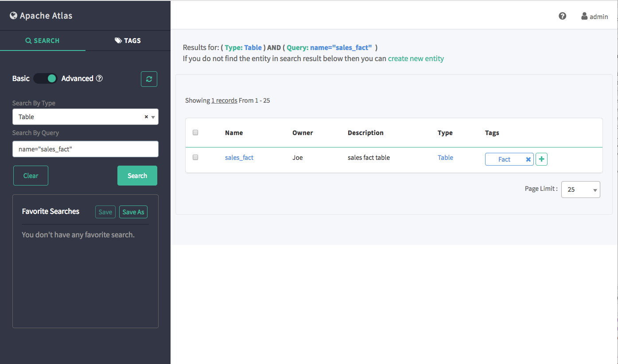Click the Advanced search info question icon
This screenshot has height=364, width=618.
coord(99,78)
